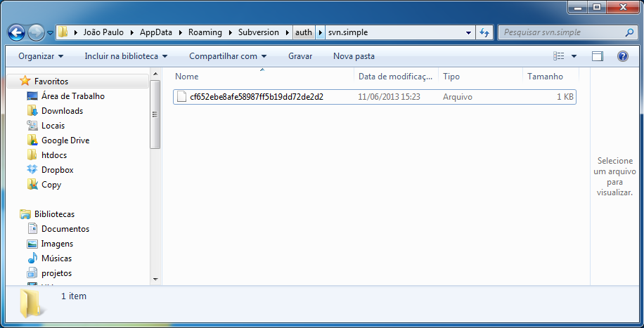Viewport: 644px width, 328px height.
Task: Click the Gravar toolbar button
Action: 300,56
